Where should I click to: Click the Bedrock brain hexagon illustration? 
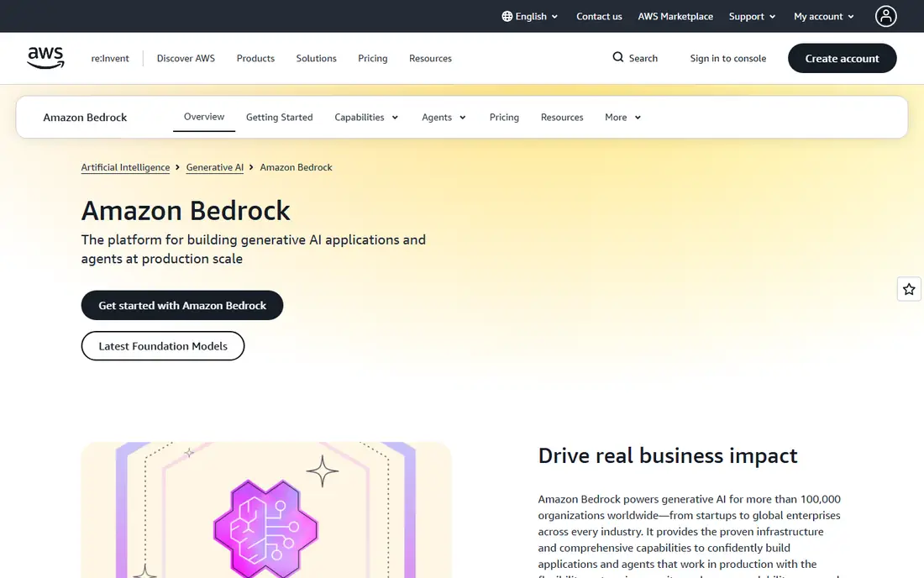(x=265, y=528)
